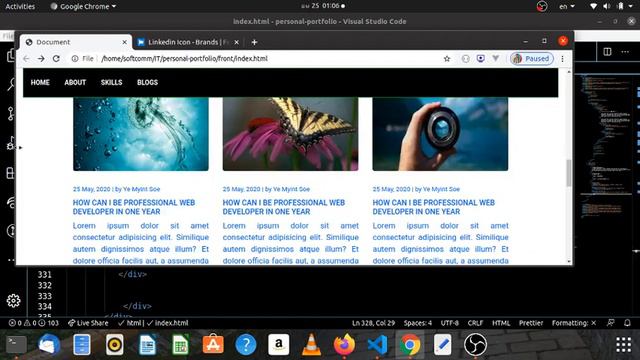
Task: Click SKILLS in page navigation
Action: pyautogui.click(x=111, y=82)
